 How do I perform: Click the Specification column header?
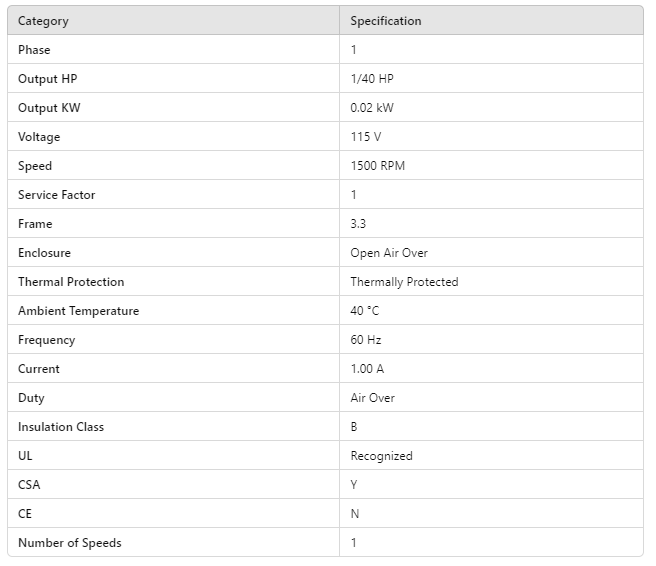(x=385, y=21)
